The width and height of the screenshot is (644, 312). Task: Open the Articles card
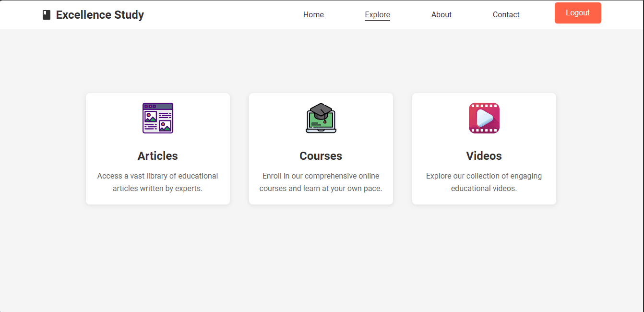tap(158, 143)
